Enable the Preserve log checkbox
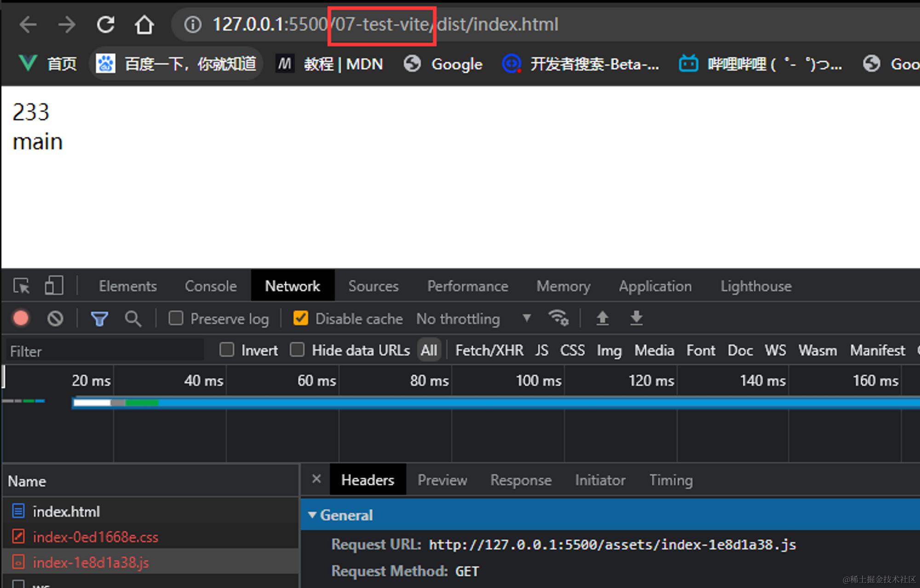 [x=176, y=318]
